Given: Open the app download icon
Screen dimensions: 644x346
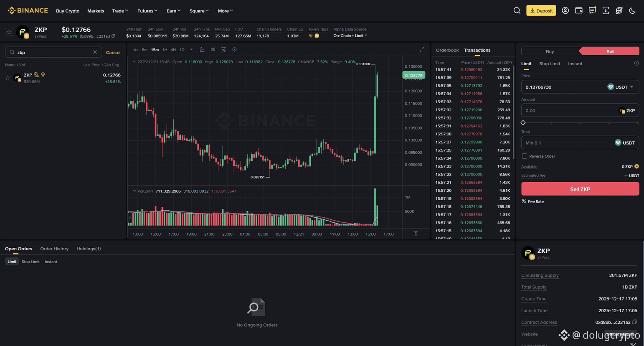Looking at the screenshot, I should [x=606, y=10].
